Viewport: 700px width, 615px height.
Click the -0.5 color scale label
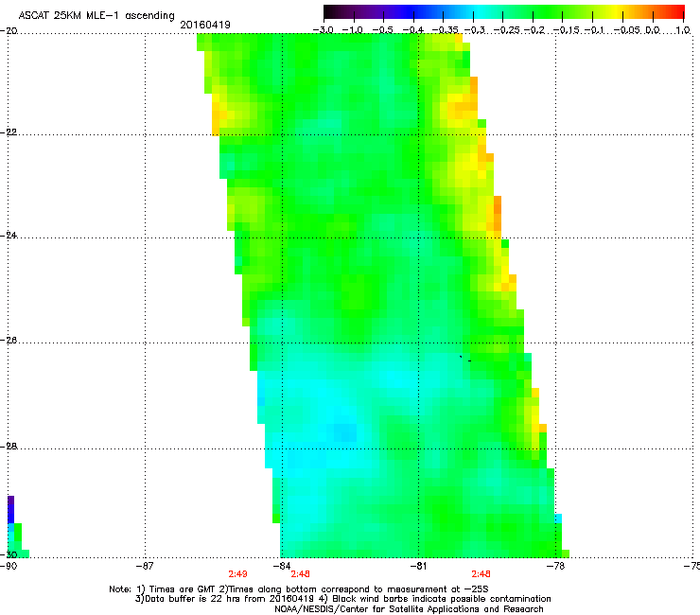pyautogui.click(x=382, y=30)
